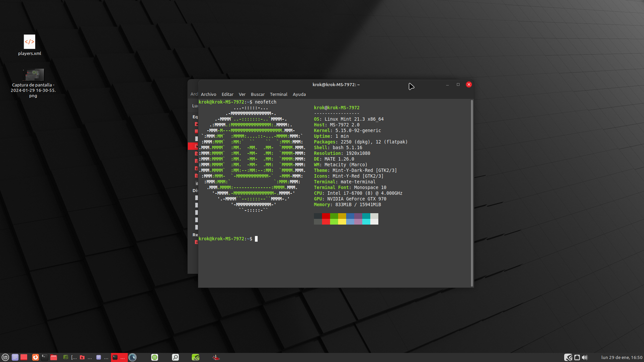Click the WM: Metacity (Marco) line

click(x=341, y=165)
